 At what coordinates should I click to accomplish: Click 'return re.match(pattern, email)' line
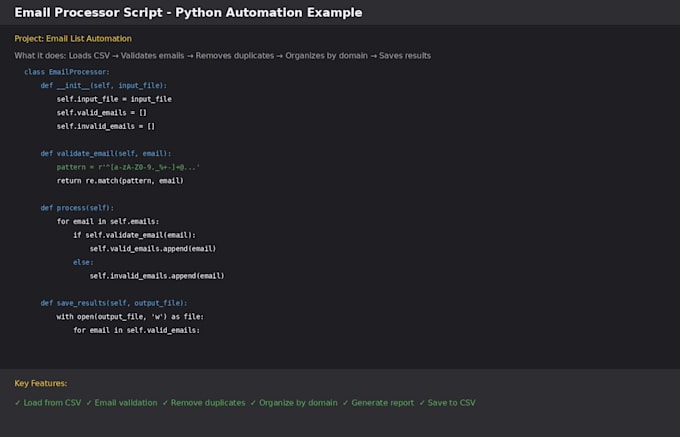click(120, 181)
